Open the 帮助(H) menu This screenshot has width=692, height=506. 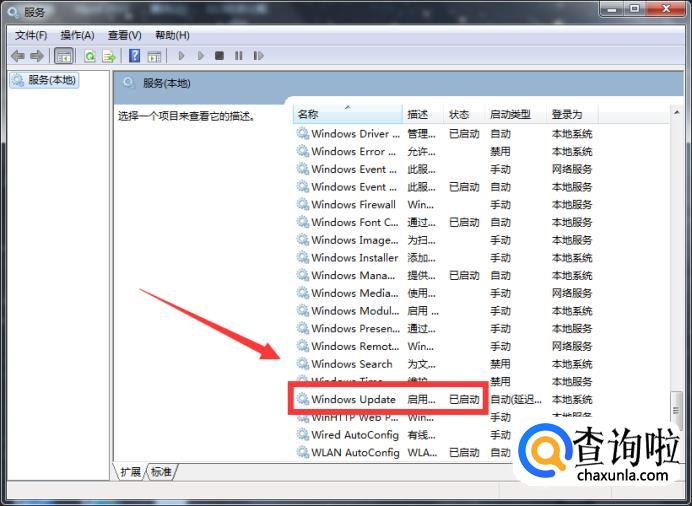[x=173, y=35]
